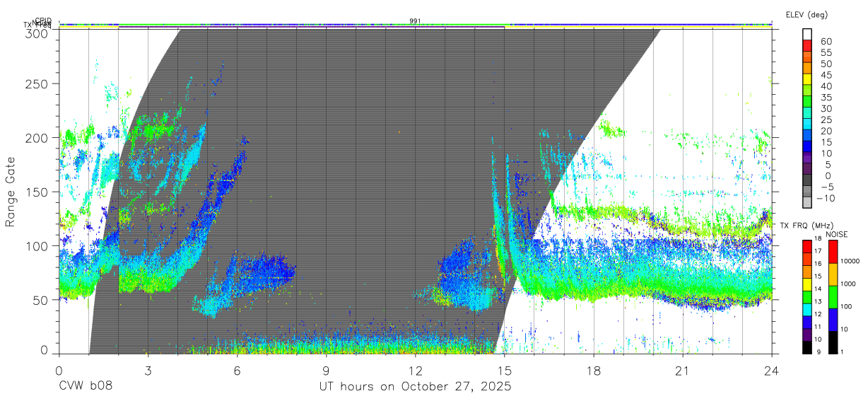Click the '200' label on the Range Gate axis
Viewport: 868px width, 401px height.
(x=38, y=138)
